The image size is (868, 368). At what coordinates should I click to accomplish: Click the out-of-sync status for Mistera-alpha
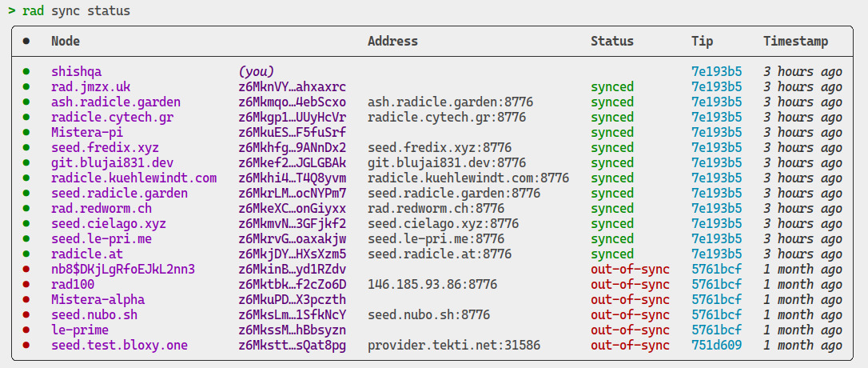630,300
